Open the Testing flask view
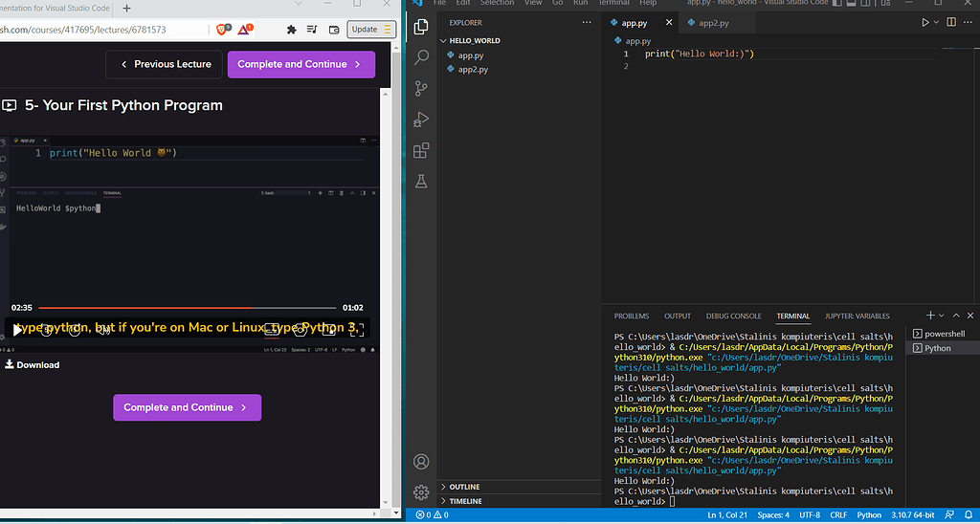 pyautogui.click(x=421, y=181)
